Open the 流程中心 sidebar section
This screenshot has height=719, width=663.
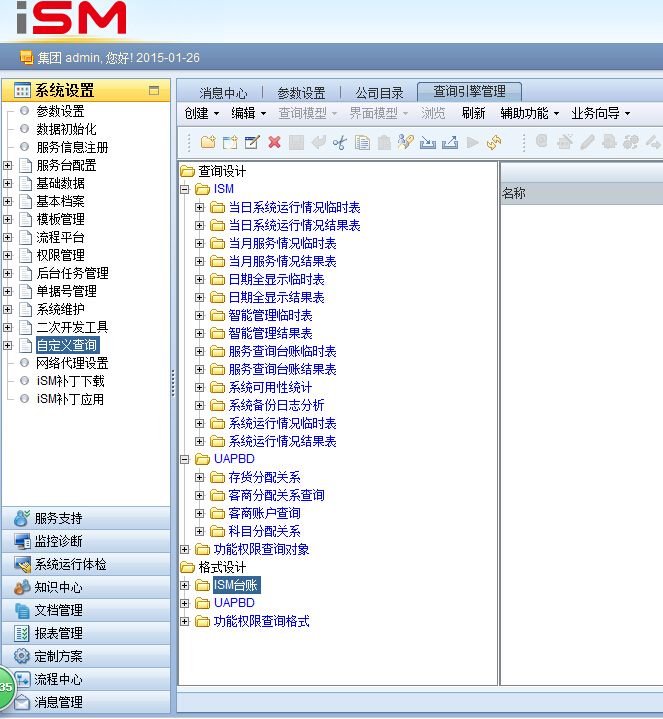86,679
